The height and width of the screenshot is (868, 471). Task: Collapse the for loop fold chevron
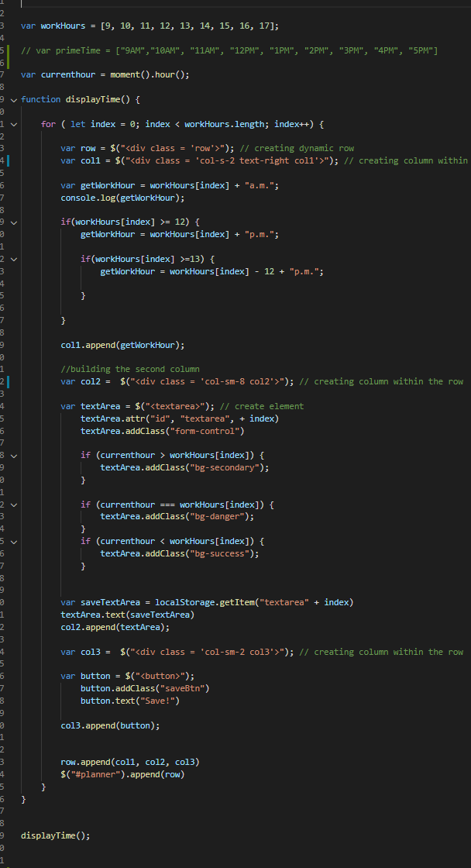click(14, 124)
